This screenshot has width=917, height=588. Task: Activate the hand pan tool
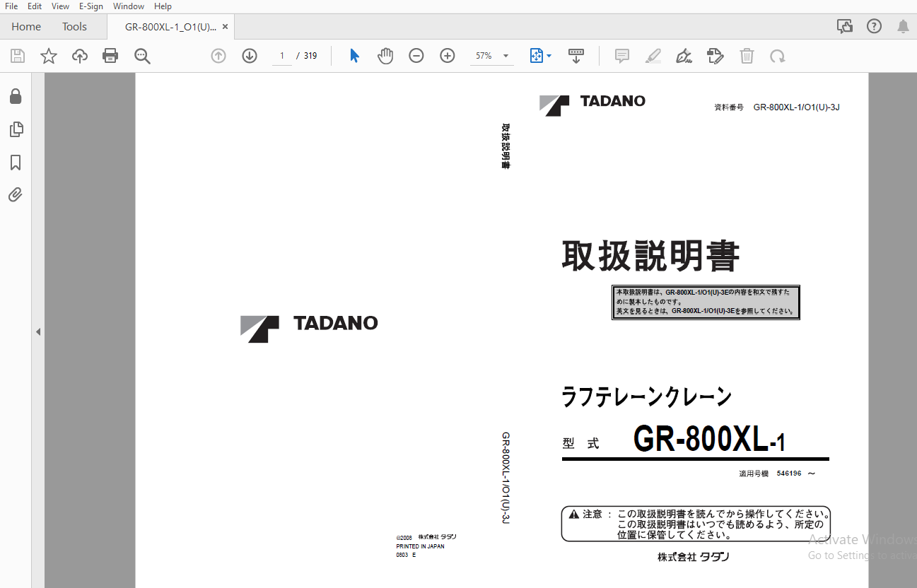(x=385, y=56)
